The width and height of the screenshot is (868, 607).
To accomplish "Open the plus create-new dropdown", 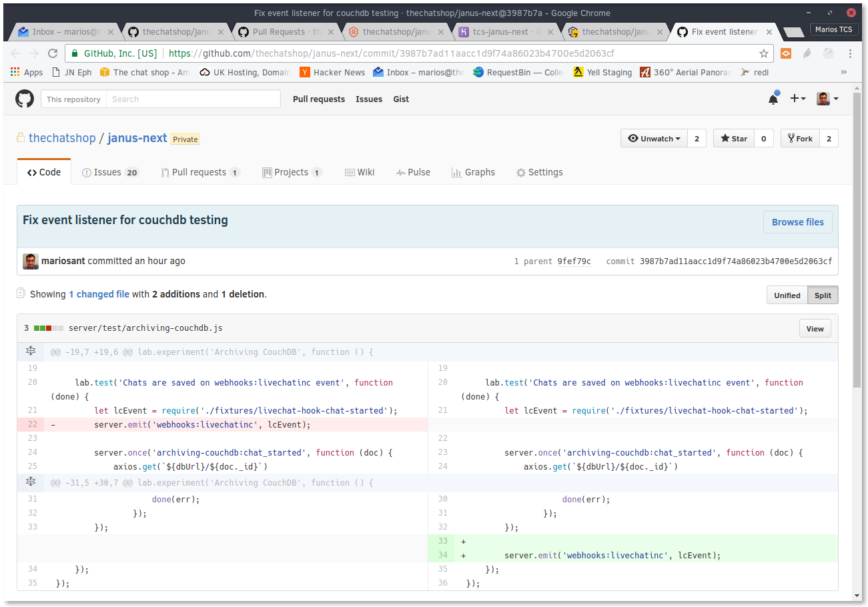I will [798, 99].
